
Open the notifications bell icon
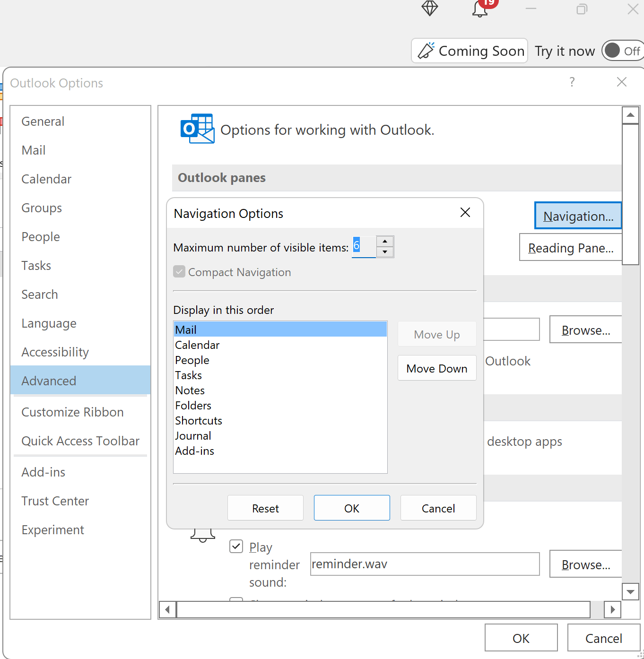[480, 9]
